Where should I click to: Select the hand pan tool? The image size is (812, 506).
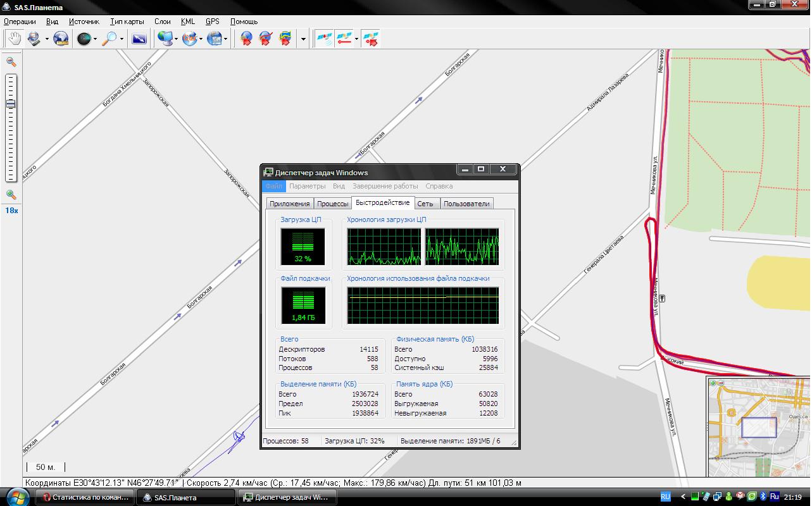14,39
